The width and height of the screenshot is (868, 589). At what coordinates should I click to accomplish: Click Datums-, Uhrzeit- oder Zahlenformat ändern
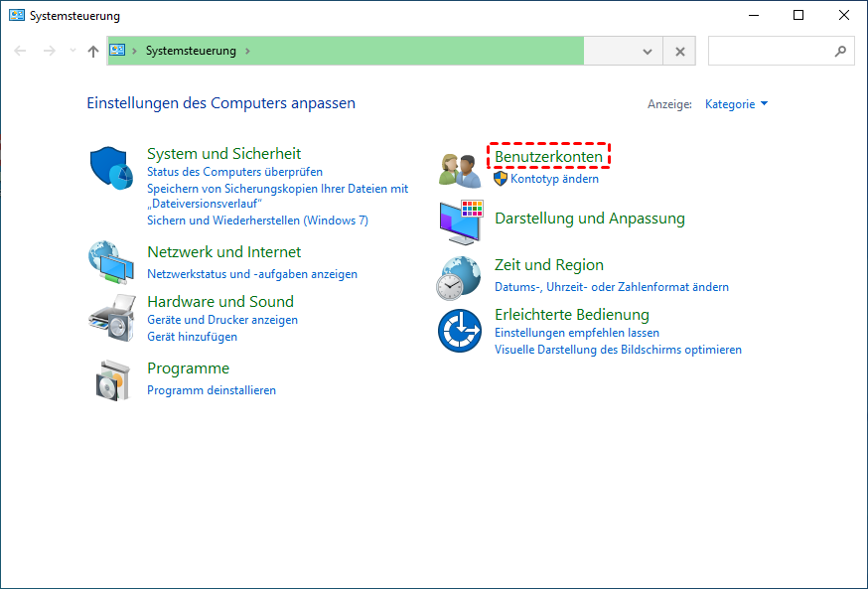612,287
